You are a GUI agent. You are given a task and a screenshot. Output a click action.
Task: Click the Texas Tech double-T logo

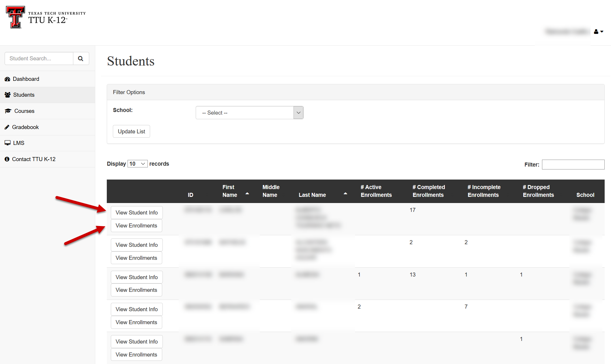(x=16, y=17)
